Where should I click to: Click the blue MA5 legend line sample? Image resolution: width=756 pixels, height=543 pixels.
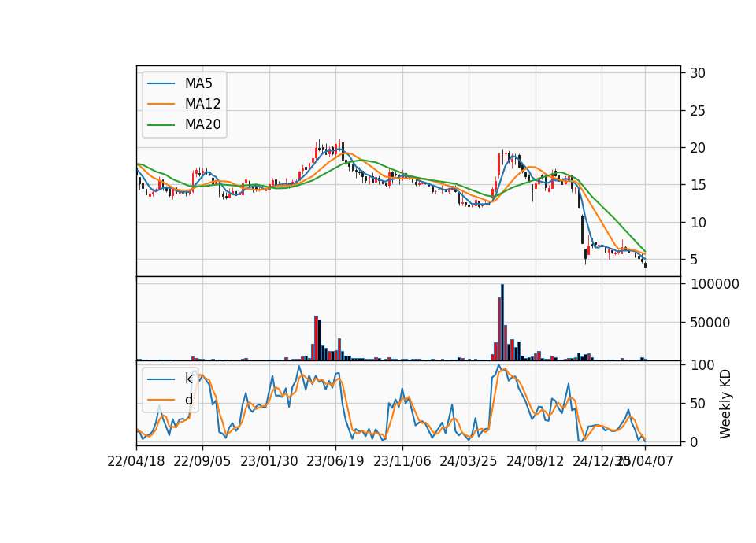coord(161,83)
